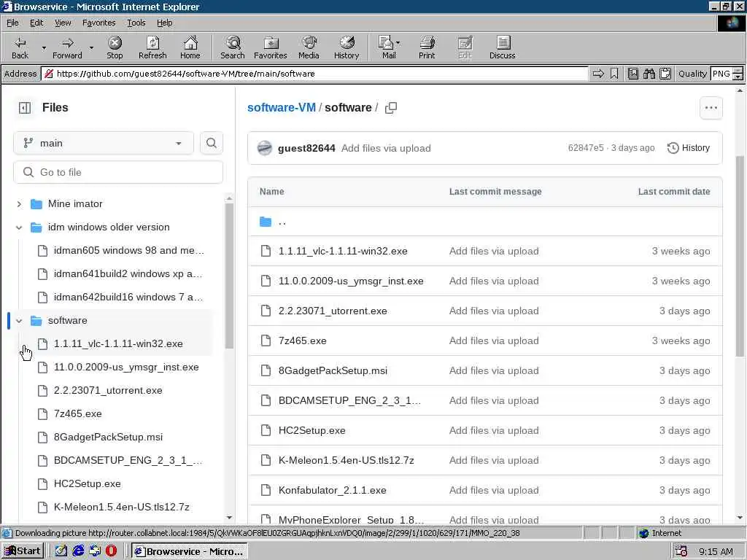Open the Back button history dropdown arrow
747x560 pixels.
44,47
